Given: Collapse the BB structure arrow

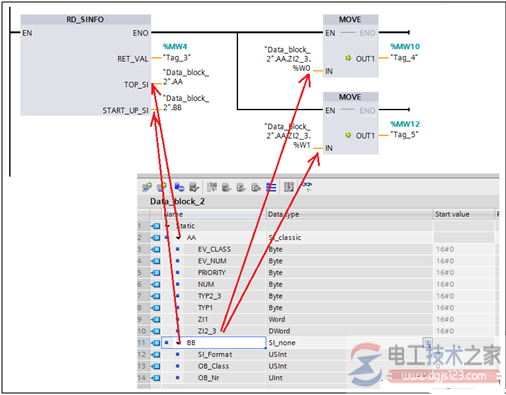Looking at the screenshot, I should pyautogui.click(x=179, y=343).
